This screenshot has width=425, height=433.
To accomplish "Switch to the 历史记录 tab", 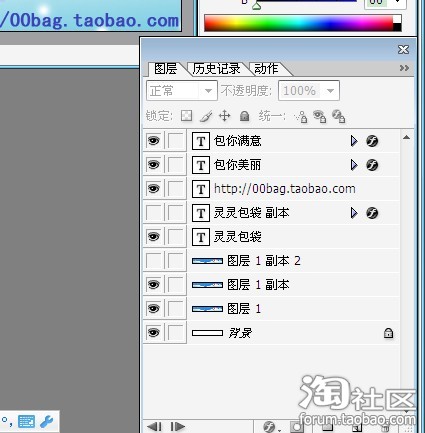I will [217, 69].
